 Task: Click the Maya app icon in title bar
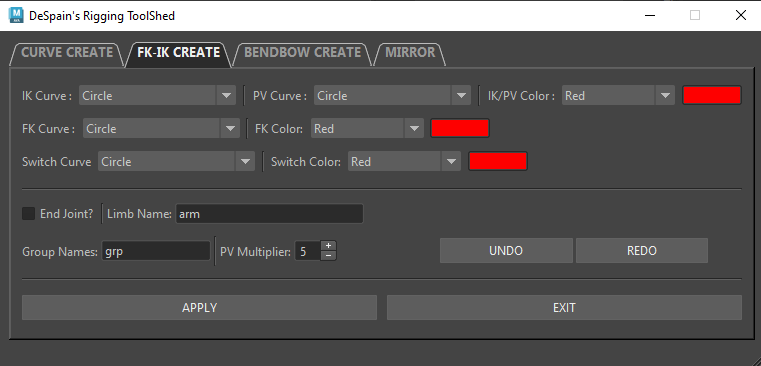click(16, 16)
